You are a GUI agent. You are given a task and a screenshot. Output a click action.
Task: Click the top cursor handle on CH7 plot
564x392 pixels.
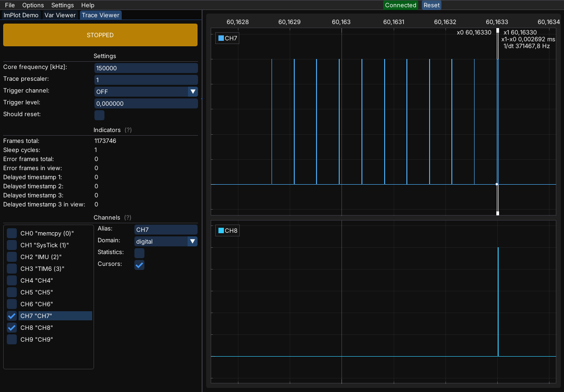(498, 30)
